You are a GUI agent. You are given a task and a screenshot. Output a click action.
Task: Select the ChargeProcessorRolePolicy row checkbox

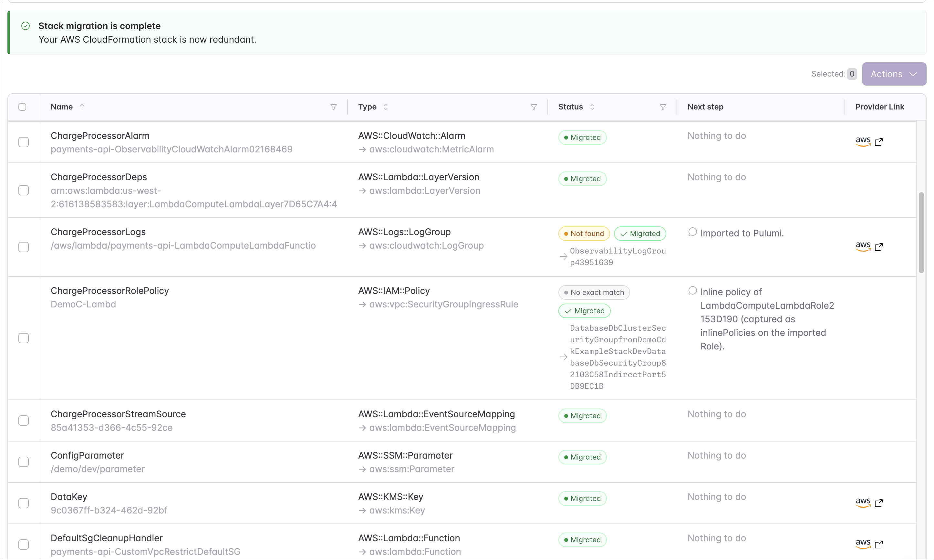(x=23, y=338)
